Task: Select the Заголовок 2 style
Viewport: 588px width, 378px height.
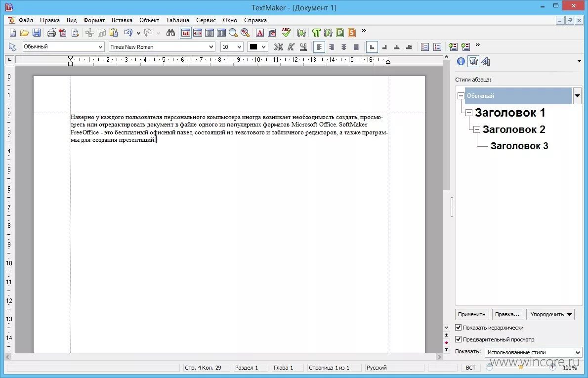Action: pyautogui.click(x=514, y=129)
